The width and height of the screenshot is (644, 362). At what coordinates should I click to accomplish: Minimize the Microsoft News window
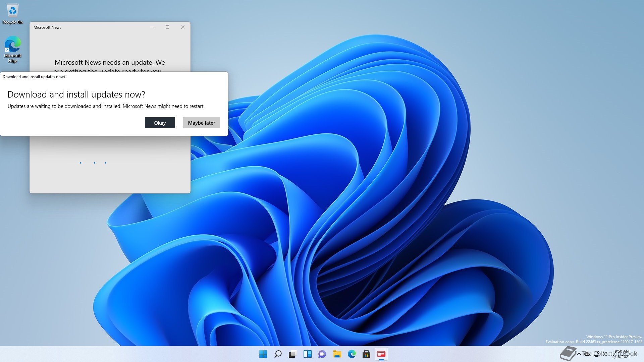point(152,27)
